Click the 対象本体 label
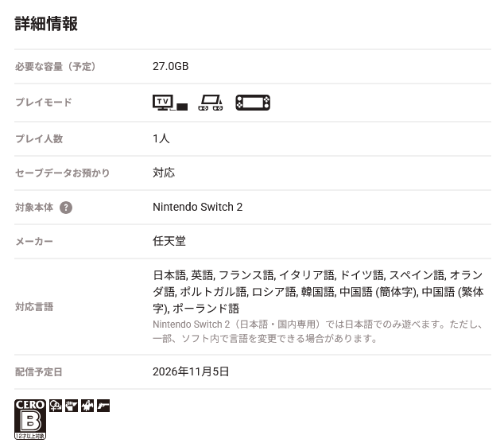The height and width of the screenshot is (447, 504). click(x=34, y=208)
